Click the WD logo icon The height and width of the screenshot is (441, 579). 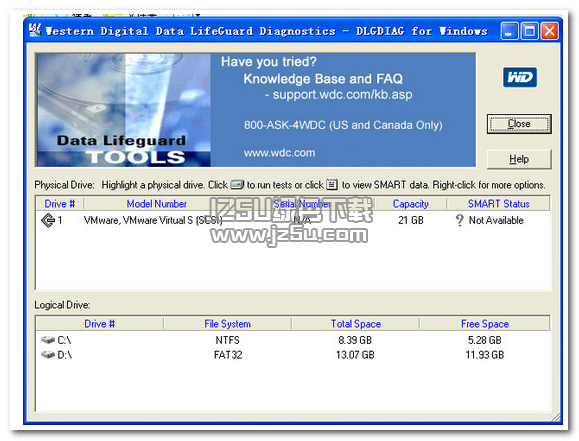pos(520,77)
